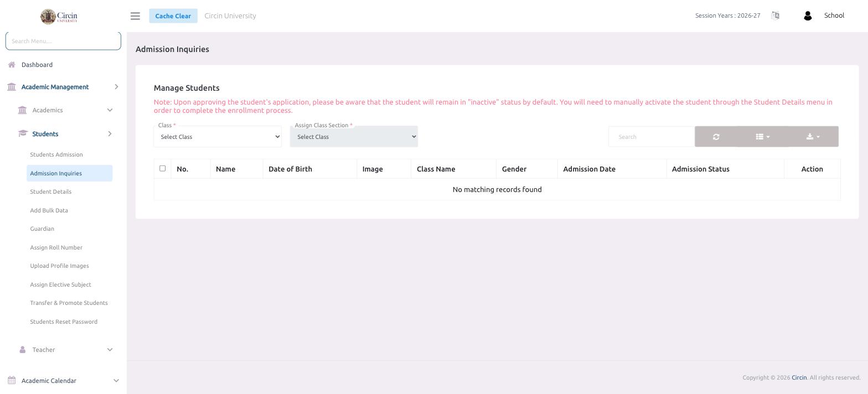Click the Academic Management label
Image resolution: width=868 pixels, height=394 pixels.
55,87
